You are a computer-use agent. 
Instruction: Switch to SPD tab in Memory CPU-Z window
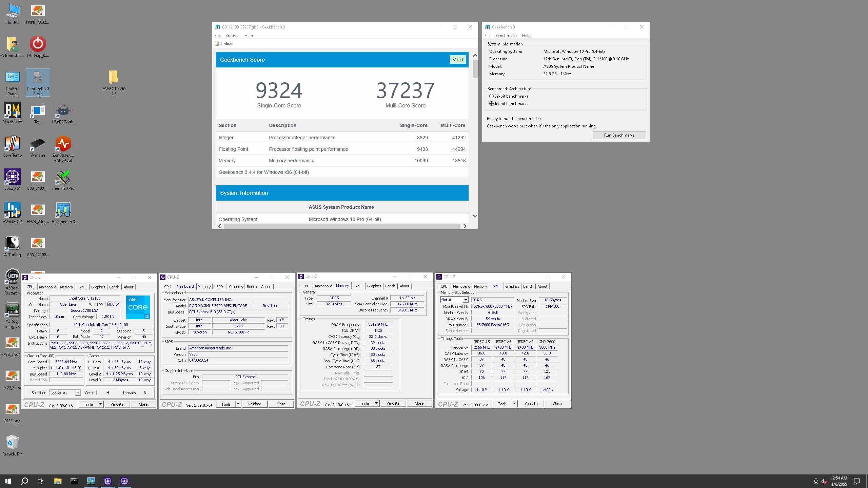coord(358,286)
